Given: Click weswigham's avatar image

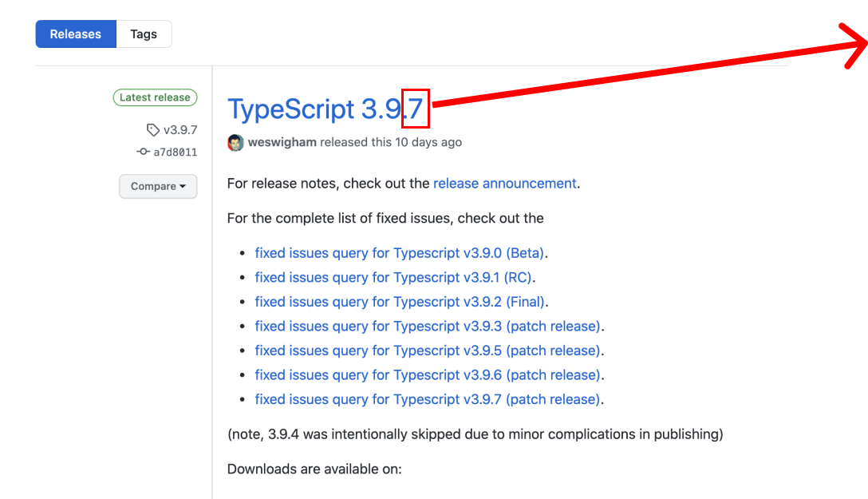Looking at the screenshot, I should 235,143.
